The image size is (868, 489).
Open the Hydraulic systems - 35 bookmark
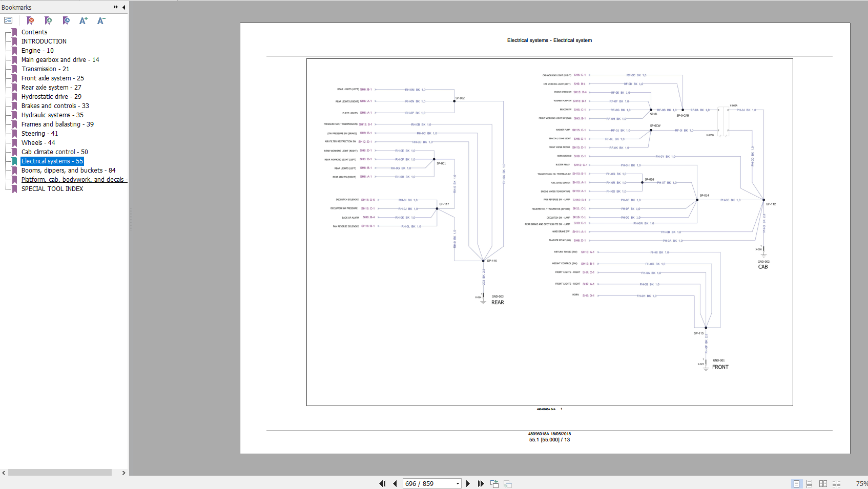pos(52,115)
